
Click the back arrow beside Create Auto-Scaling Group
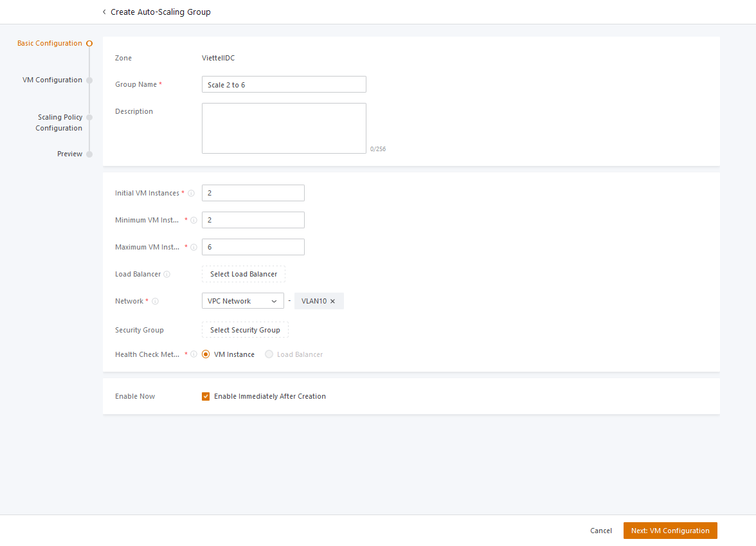(x=104, y=12)
